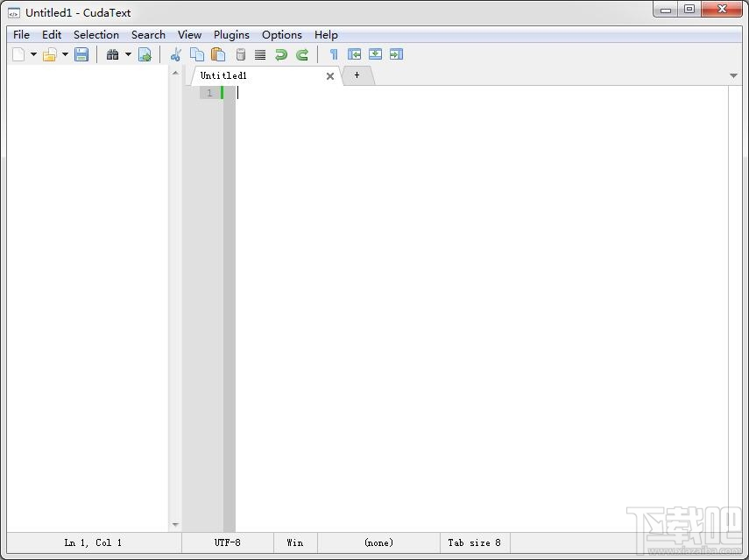Toggle side panel visibility icon

click(x=355, y=54)
